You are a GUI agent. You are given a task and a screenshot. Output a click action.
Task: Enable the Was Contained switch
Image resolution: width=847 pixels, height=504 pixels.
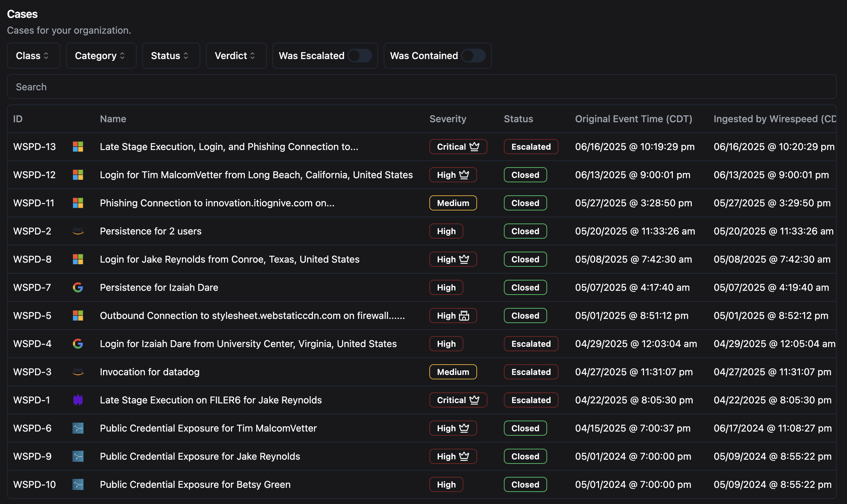pos(473,56)
